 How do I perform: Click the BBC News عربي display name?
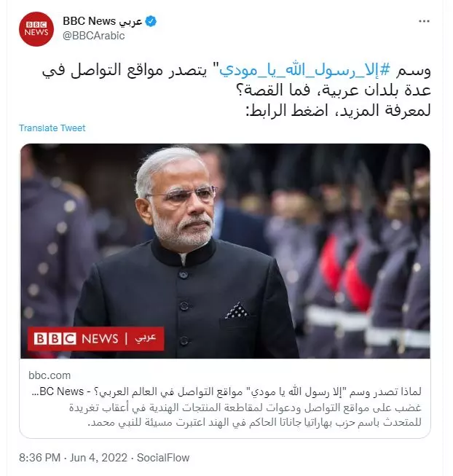103,21
